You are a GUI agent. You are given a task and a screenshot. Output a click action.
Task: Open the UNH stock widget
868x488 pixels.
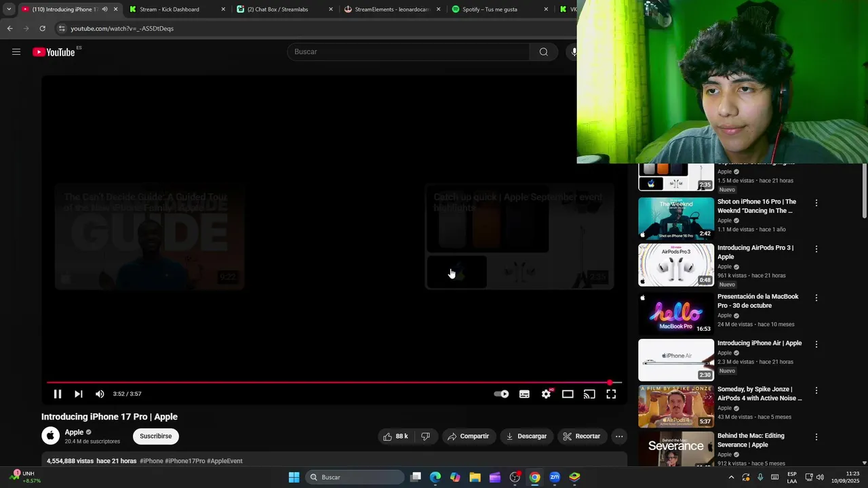tap(26, 477)
